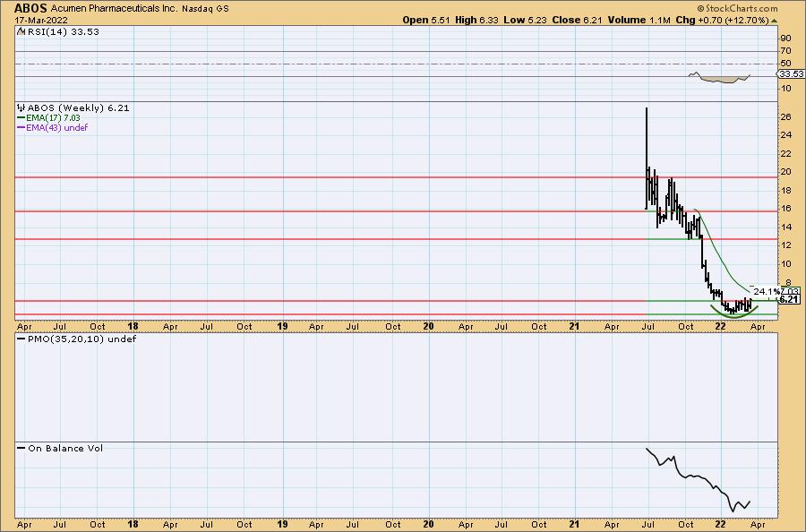The height and width of the screenshot is (532, 806).
Task: Click the 18 price level on the right axis
Action: [785, 190]
